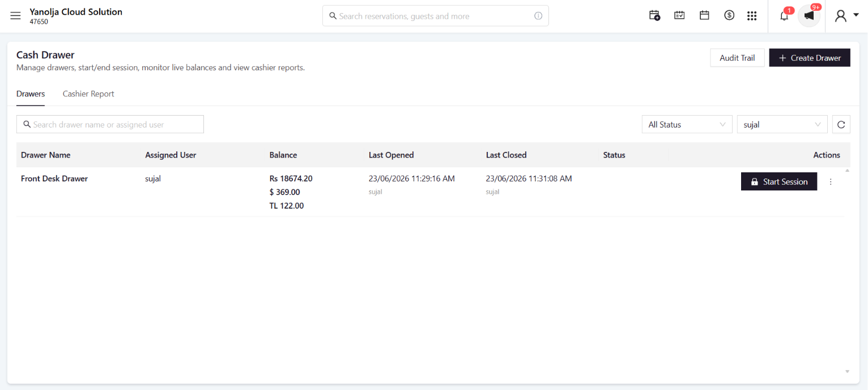868x390 pixels.
Task: Click the TL 122.00 balance value
Action: pyautogui.click(x=287, y=206)
